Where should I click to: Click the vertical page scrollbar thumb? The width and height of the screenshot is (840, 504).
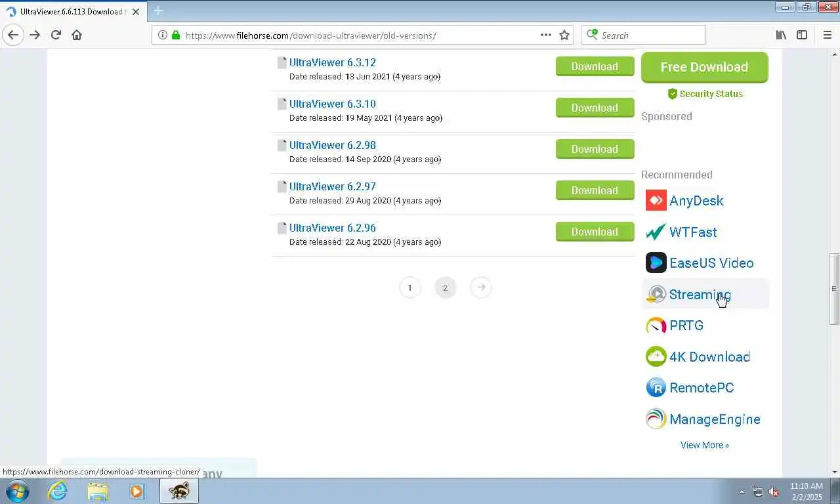[x=834, y=289]
